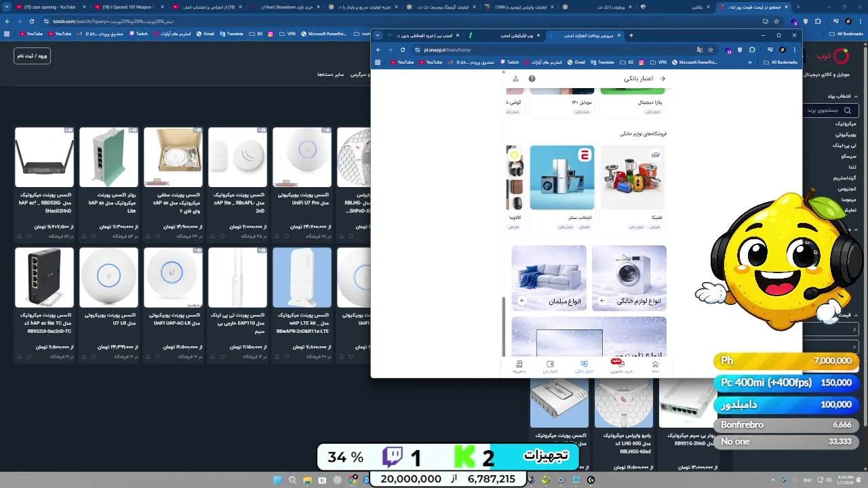Open UniFi UAP-AC-LR access point product

173,304
